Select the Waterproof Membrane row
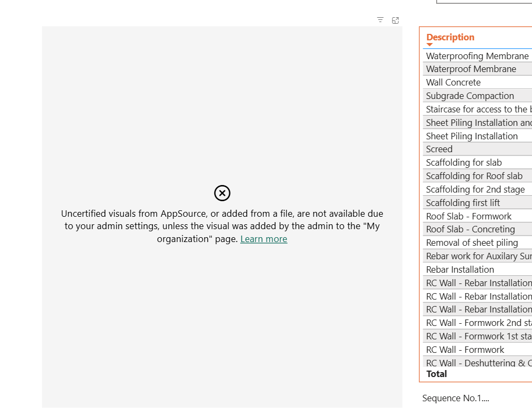The image size is (532, 412). click(x=478, y=69)
